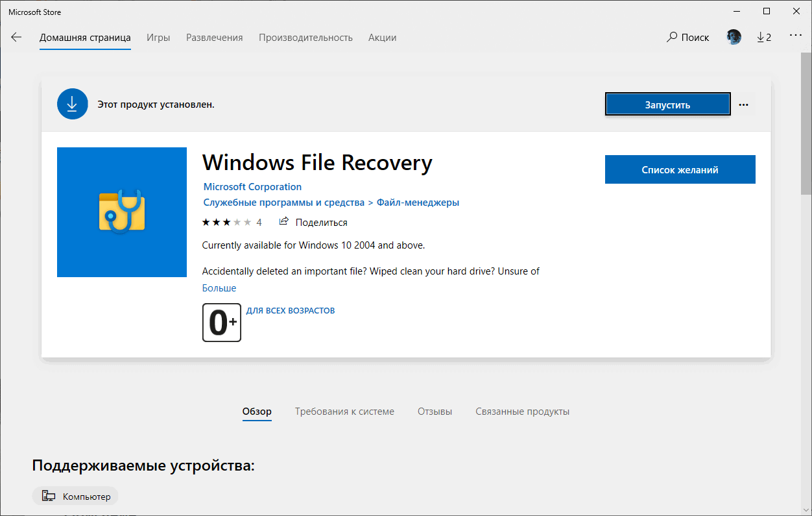Viewport: 812px width, 516px height.
Task: Launch the app via Запустить
Action: (667, 103)
